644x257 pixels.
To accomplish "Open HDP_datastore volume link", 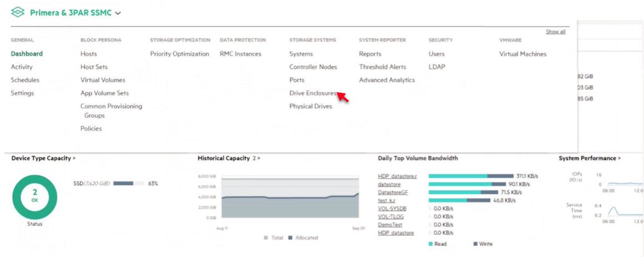I will point(396,233).
